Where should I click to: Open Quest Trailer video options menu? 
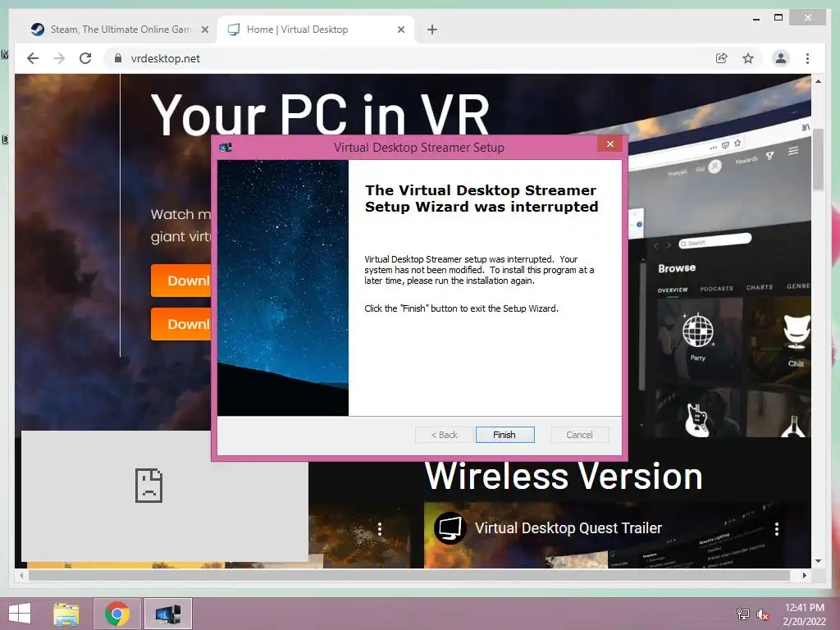[777, 529]
